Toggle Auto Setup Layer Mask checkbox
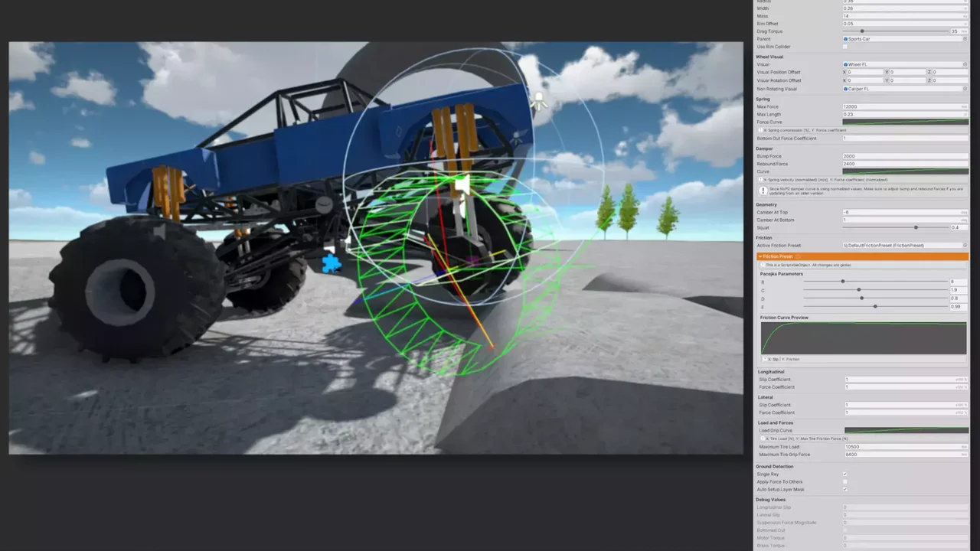 click(x=845, y=490)
